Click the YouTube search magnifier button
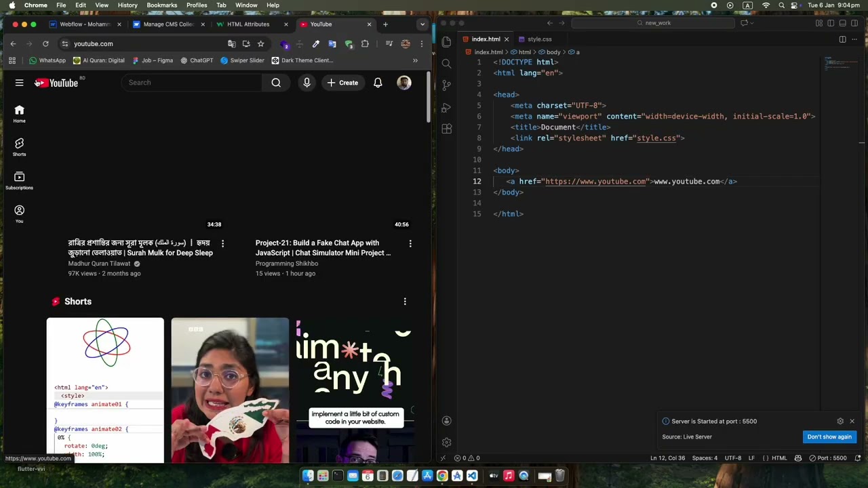The height and width of the screenshot is (488, 868). click(x=276, y=83)
